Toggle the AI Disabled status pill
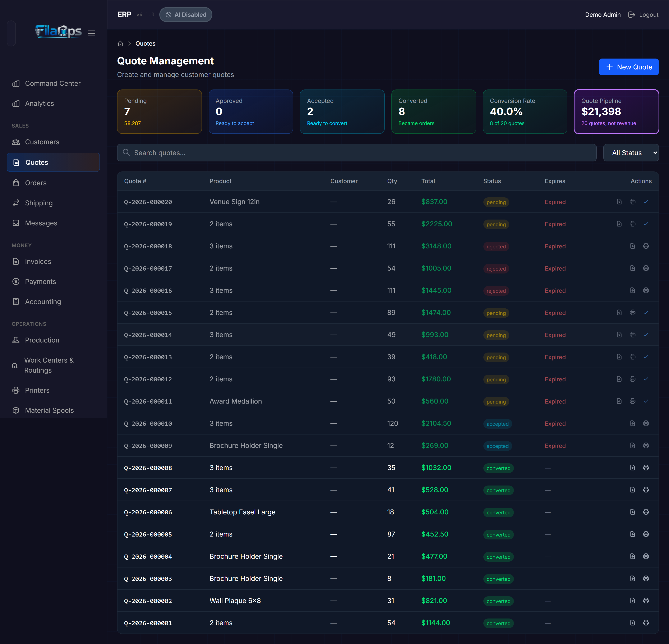The height and width of the screenshot is (644, 669). coord(186,15)
